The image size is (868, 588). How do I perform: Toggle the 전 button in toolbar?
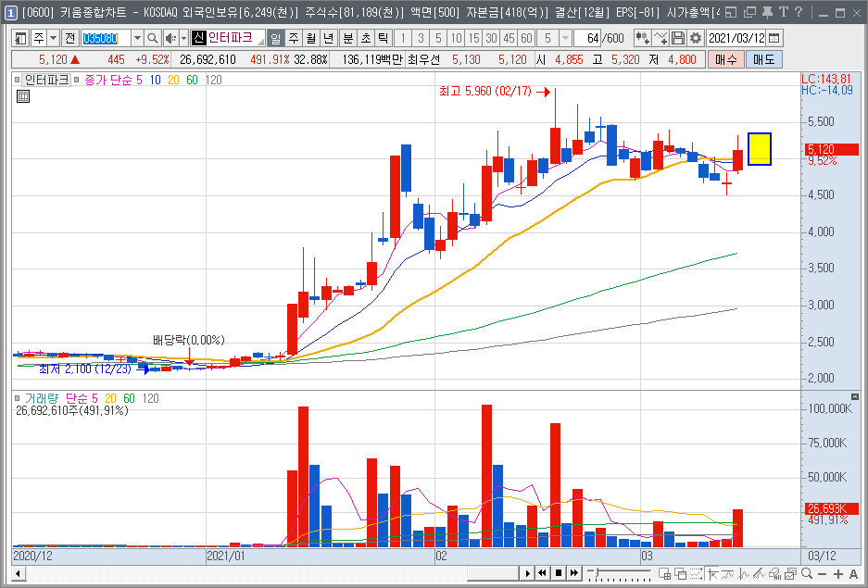[69, 38]
